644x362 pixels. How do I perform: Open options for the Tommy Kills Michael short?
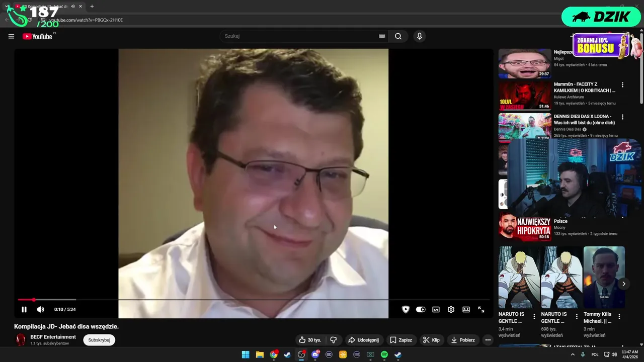pyautogui.click(x=619, y=317)
